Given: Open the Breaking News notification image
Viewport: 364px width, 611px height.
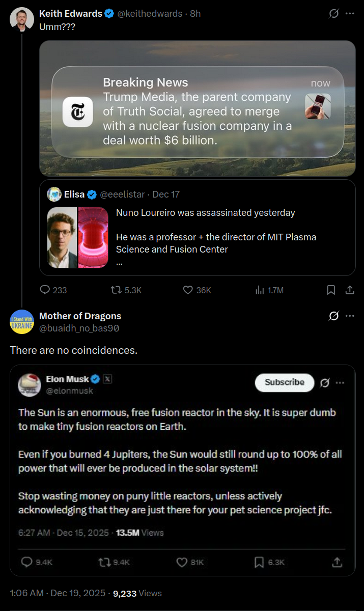Looking at the screenshot, I should coord(198,108).
